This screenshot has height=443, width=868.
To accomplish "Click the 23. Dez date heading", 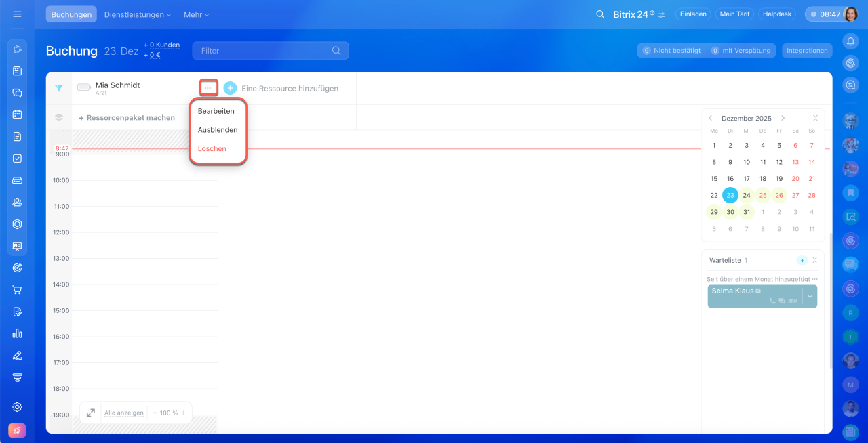I will pos(121,51).
